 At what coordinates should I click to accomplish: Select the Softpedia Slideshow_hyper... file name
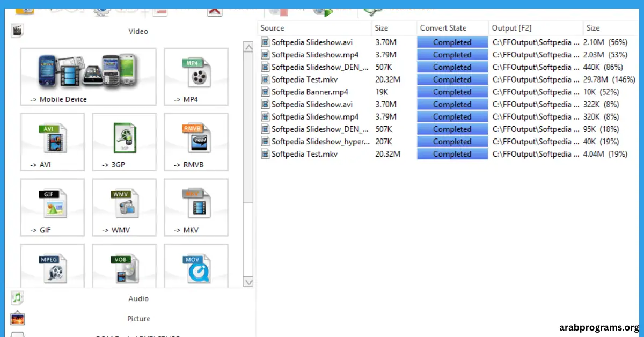(320, 142)
